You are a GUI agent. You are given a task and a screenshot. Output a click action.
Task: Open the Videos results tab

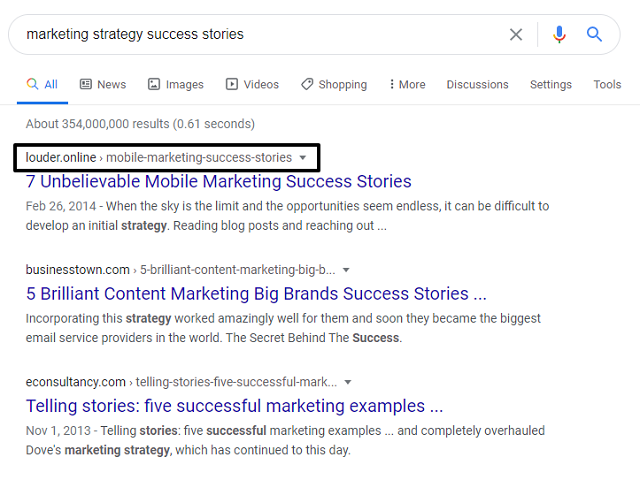coord(253,85)
